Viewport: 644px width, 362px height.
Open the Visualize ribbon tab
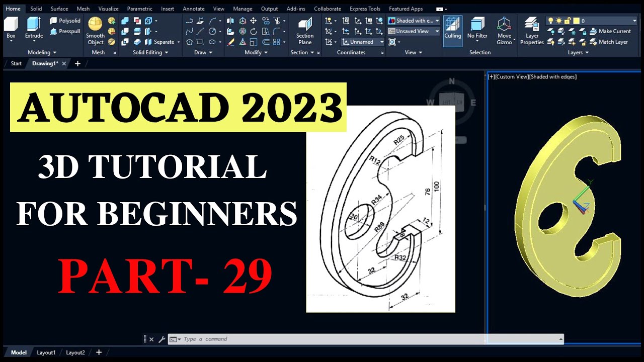(108, 9)
